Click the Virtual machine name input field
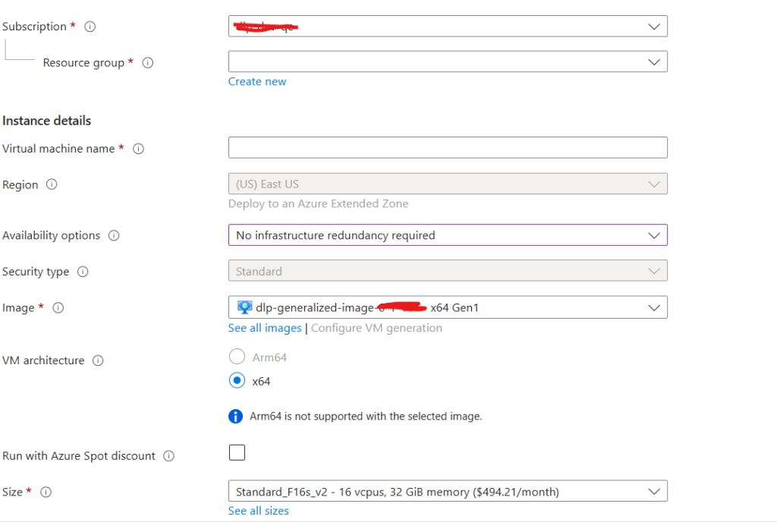 448,148
